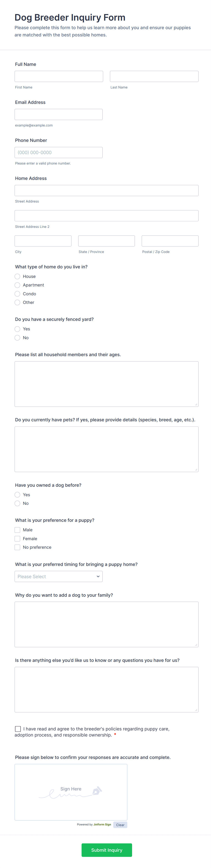This screenshot has height=868, width=211.
Task: Click the First Name input field
Action: [x=59, y=76]
